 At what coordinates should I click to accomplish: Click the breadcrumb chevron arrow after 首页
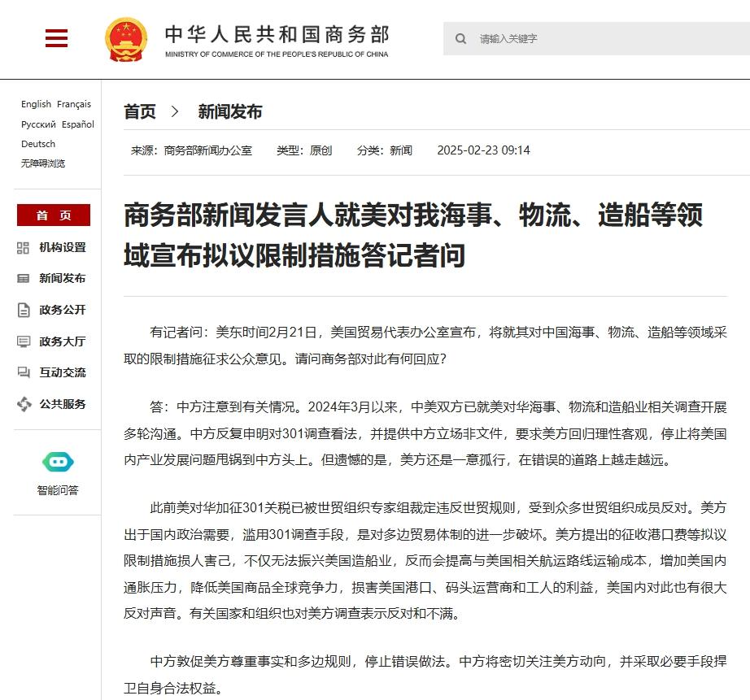pyautogui.click(x=175, y=111)
